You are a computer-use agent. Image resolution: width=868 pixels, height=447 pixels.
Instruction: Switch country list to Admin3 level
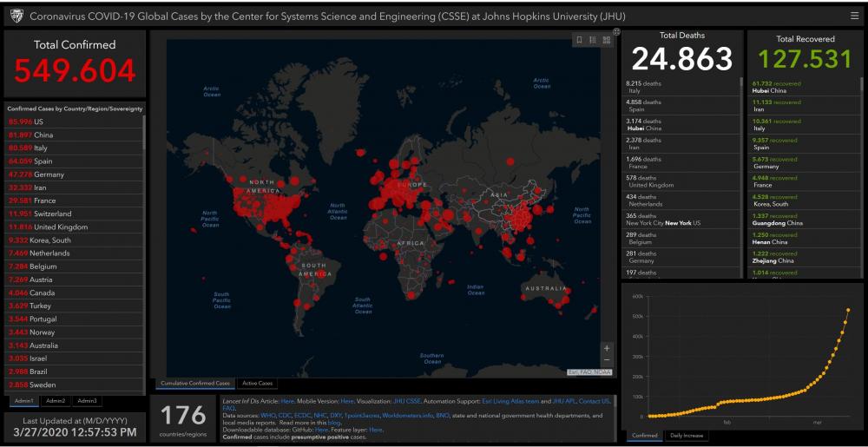tap(86, 401)
